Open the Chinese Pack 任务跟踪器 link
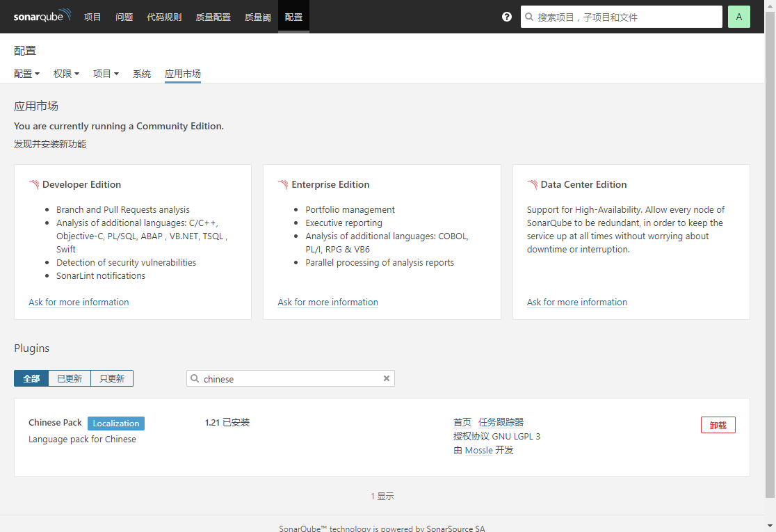 click(x=501, y=422)
